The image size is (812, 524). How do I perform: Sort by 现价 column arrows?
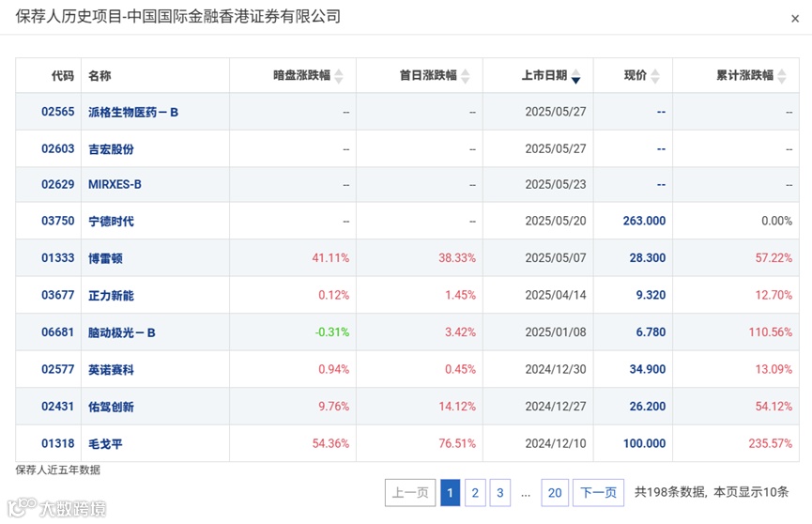click(x=655, y=76)
